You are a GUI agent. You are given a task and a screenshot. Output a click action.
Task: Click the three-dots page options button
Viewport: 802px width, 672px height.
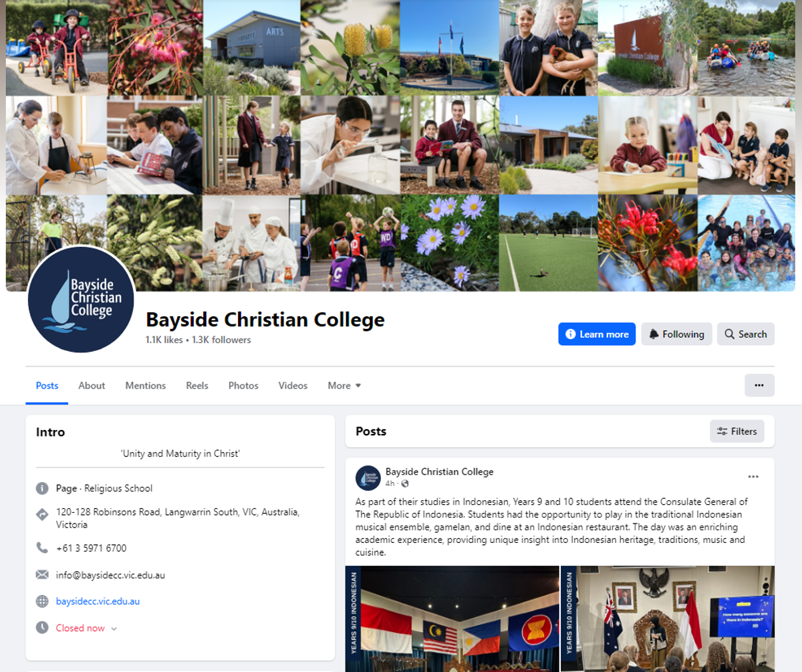[759, 385]
